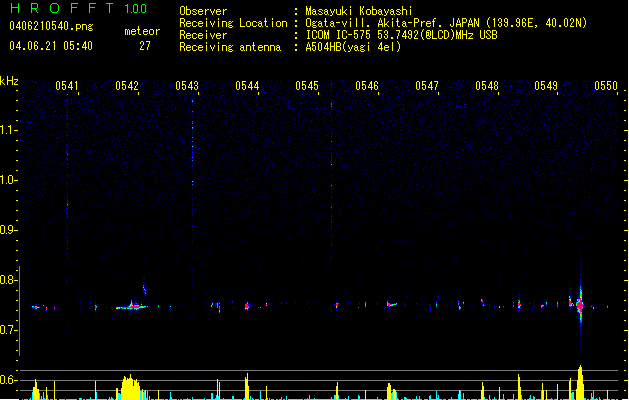Click the meteor count value 27
Viewport: 629px width, 400px height.
145,46
